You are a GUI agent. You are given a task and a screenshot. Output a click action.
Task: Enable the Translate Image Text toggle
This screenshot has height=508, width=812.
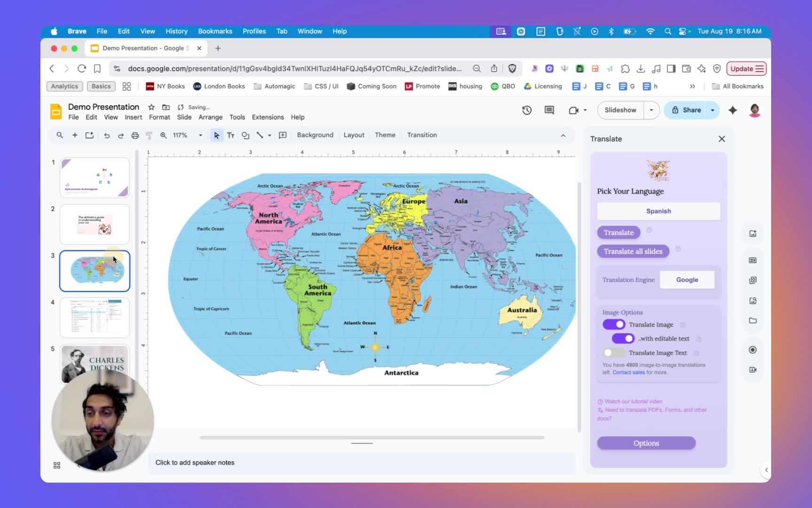coord(613,353)
